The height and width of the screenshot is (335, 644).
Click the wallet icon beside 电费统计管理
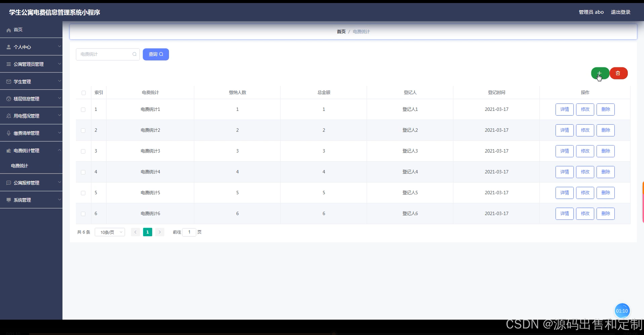pos(9,151)
